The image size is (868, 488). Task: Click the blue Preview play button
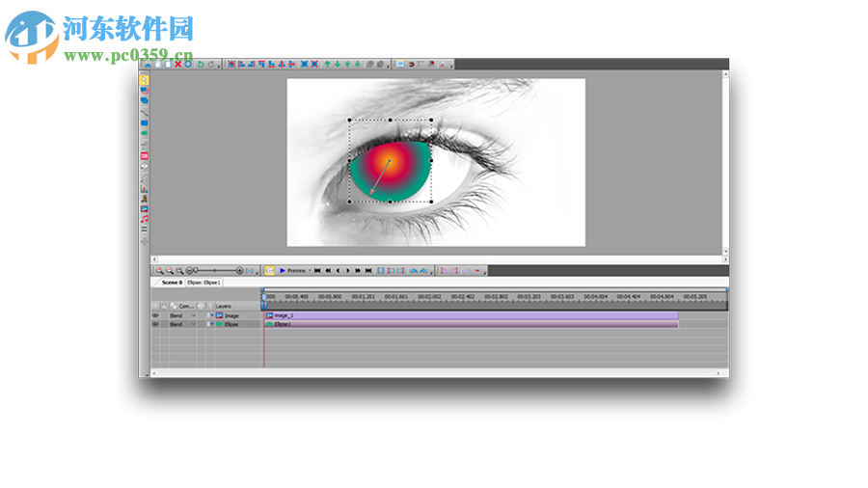[283, 271]
